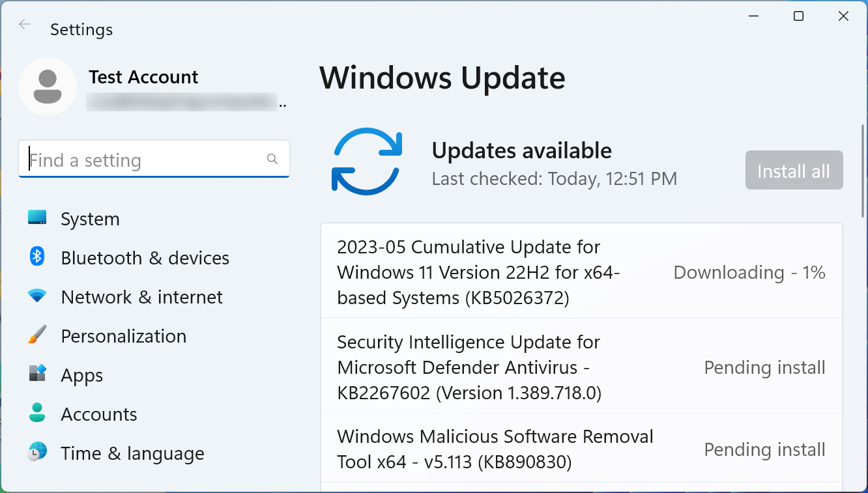Screen dimensions: 868x493
Task: Click the Windows Update sync arrows icon
Action: click(x=367, y=161)
